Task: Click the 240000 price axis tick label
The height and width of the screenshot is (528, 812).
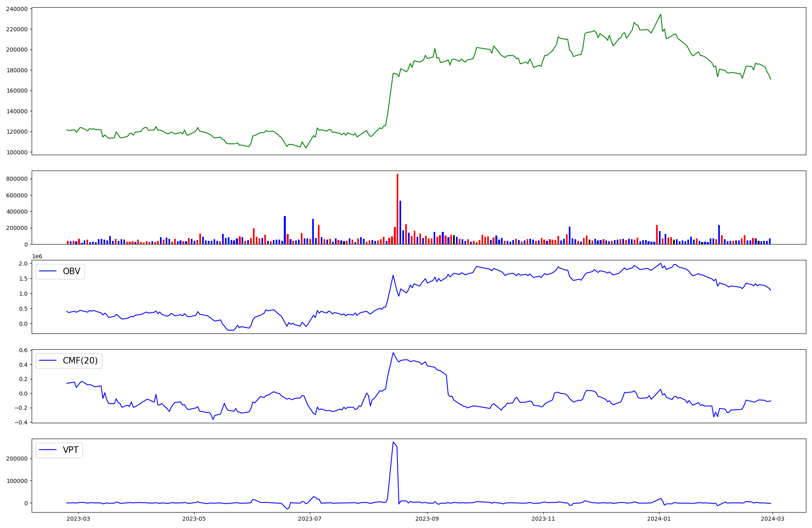Action: click(x=17, y=9)
